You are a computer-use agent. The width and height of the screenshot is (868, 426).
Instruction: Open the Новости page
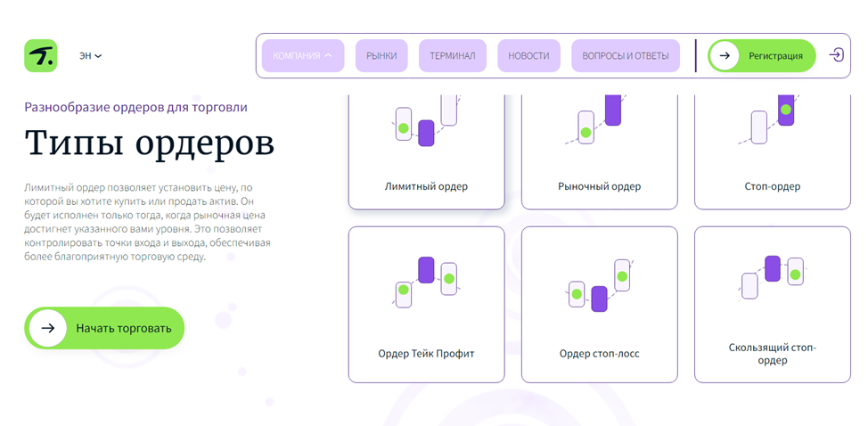tap(528, 55)
